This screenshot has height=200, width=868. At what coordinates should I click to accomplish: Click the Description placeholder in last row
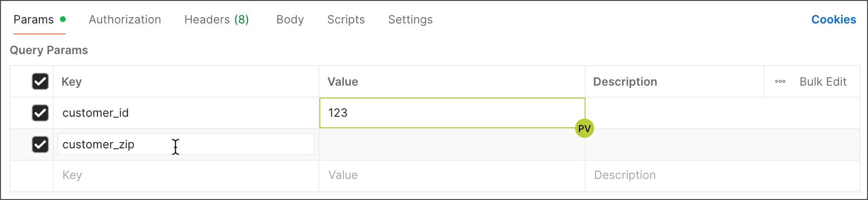pyautogui.click(x=721, y=175)
